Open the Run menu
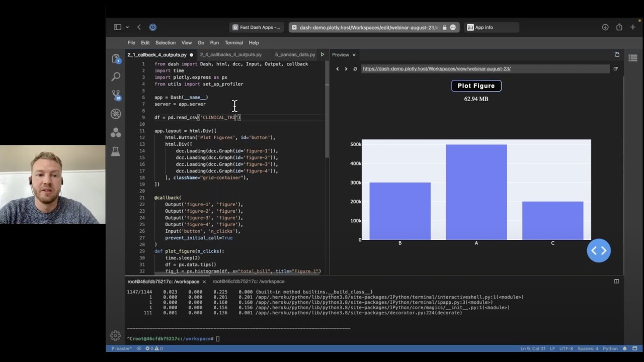644x362 pixels. click(214, 43)
